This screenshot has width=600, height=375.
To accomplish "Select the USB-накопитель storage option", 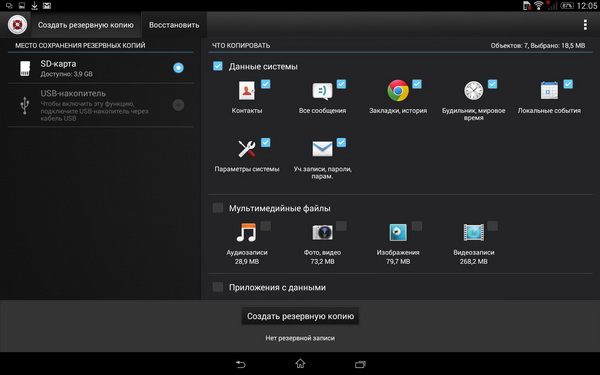I will (x=101, y=105).
